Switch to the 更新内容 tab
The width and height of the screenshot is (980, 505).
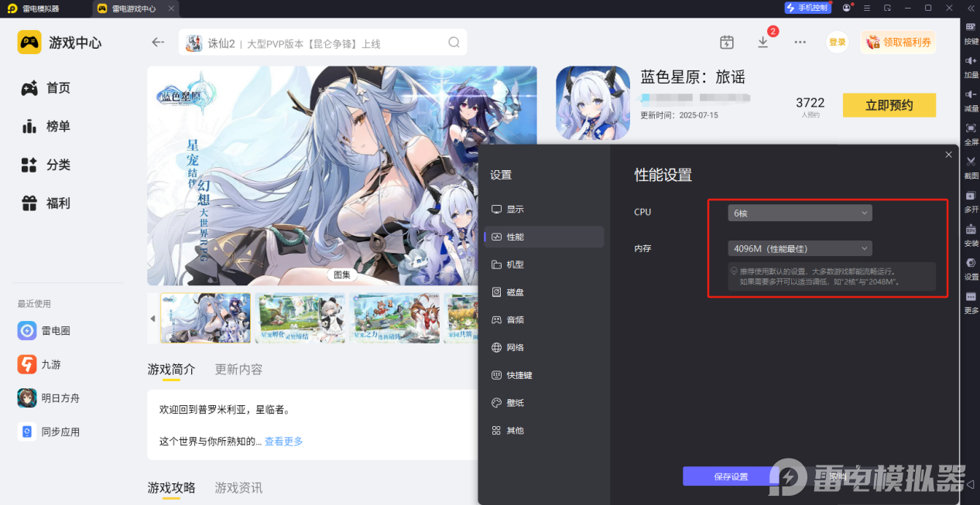point(238,370)
